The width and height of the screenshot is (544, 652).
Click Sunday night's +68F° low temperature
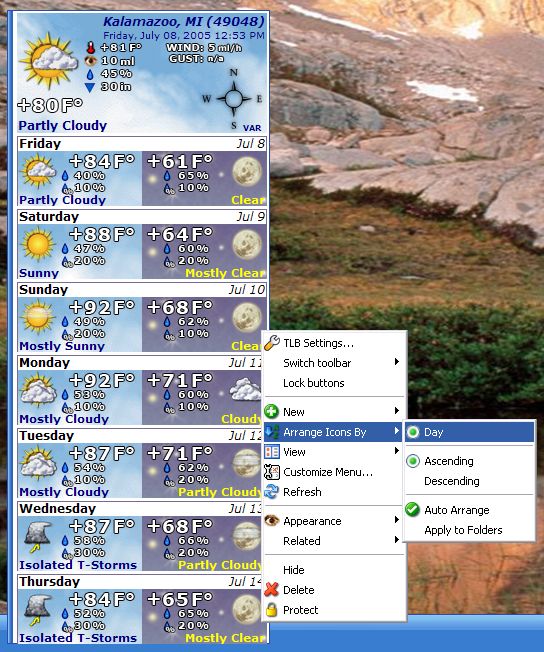(180, 307)
